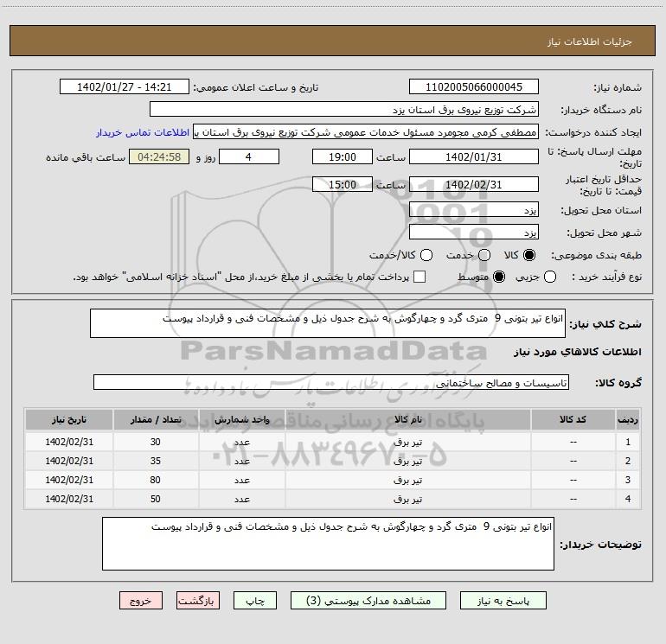Click the validity time field 15:00

click(343, 184)
